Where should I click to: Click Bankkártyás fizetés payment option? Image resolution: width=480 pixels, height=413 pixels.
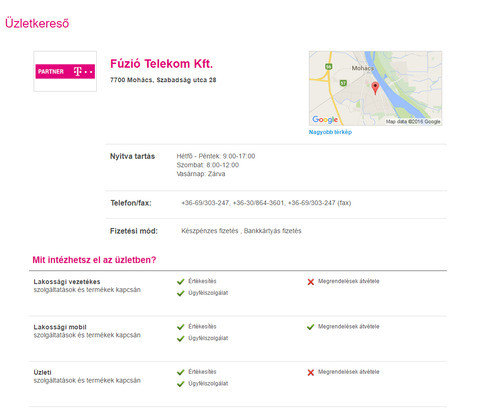(272, 231)
